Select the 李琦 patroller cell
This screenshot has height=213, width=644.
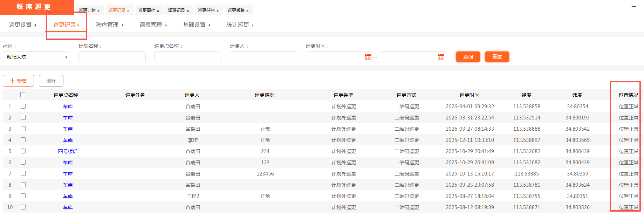pyautogui.click(x=193, y=140)
